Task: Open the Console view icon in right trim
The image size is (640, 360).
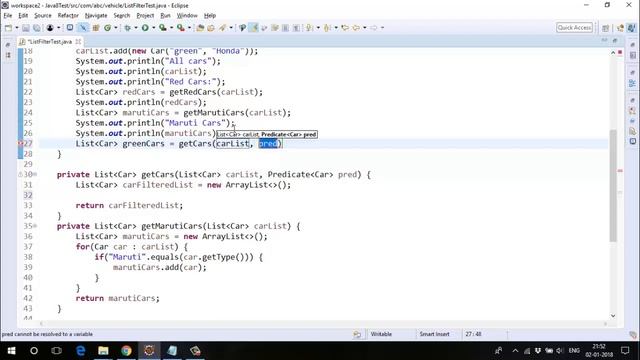Action: pyautogui.click(x=632, y=141)
